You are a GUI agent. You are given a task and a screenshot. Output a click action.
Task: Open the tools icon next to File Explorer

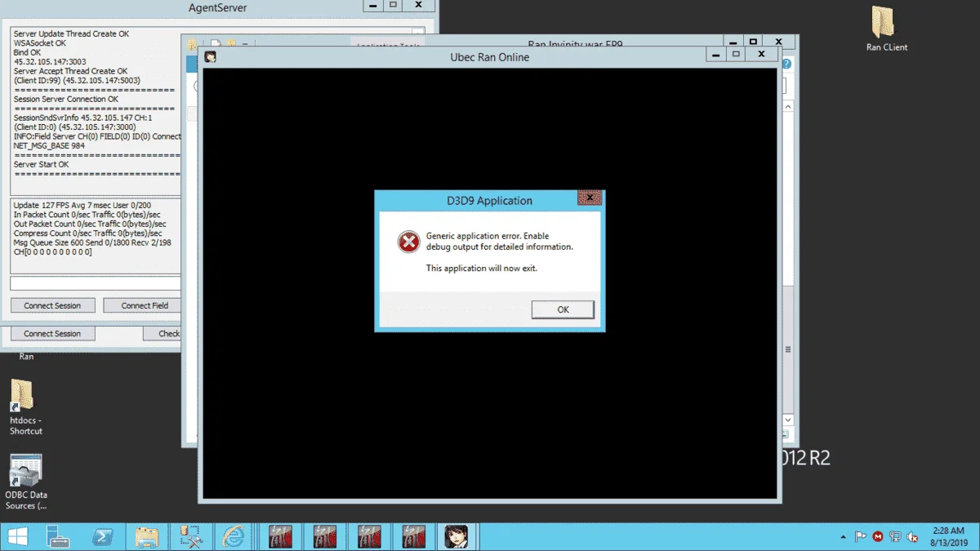click(191, 536)
